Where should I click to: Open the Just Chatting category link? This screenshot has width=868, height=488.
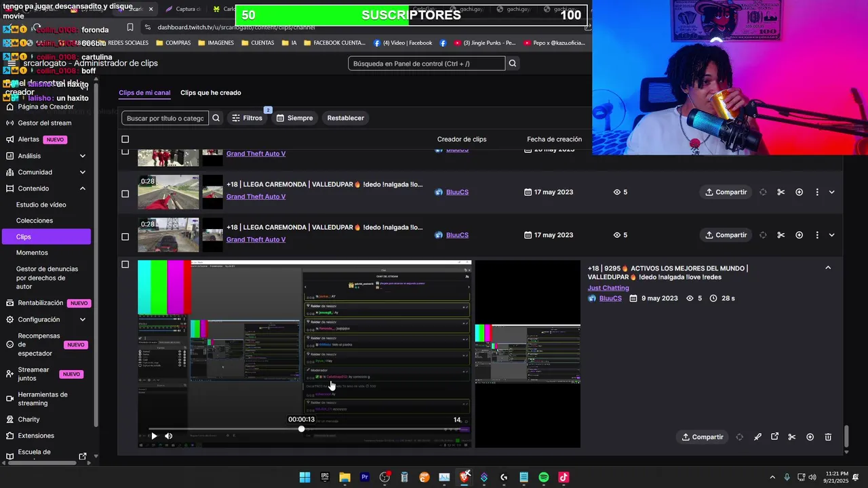pyautogui.click(x=608, y=288)
